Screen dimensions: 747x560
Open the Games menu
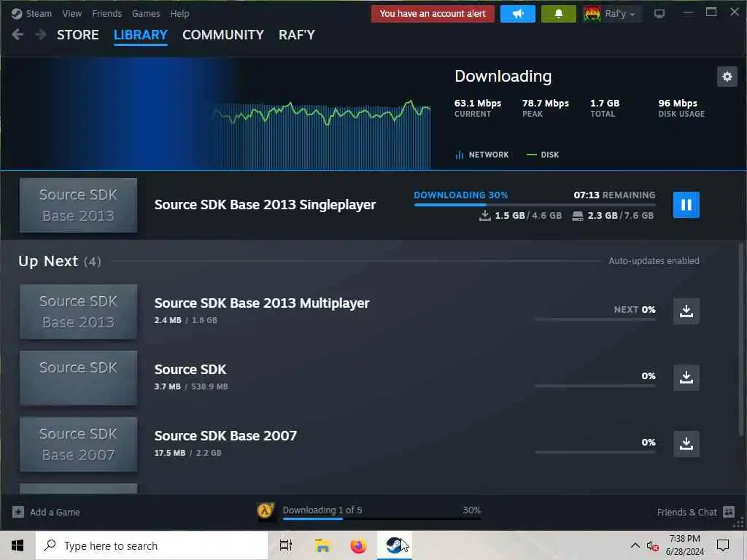[x=146, y=14]
